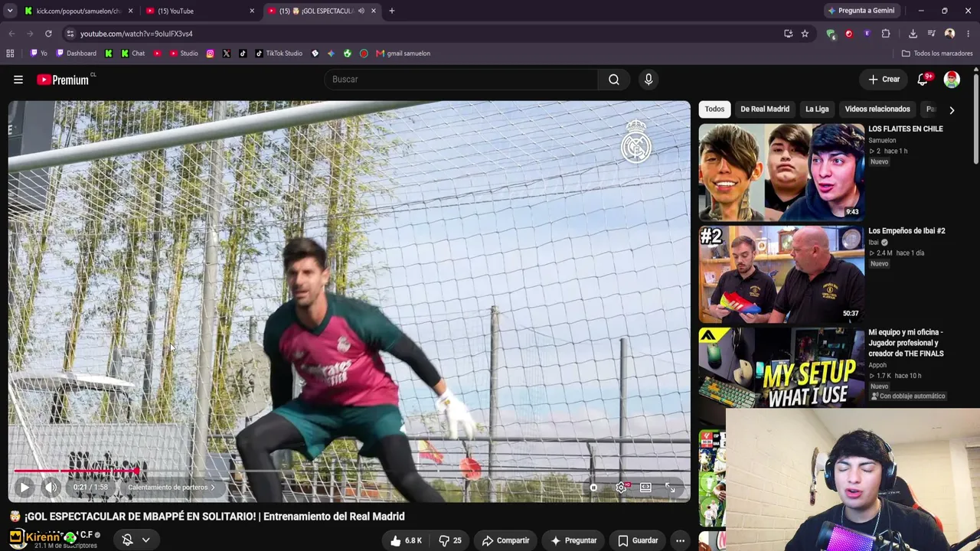
Task: Select the 'Videos relacionados' chip
Action: click(x=877, y=109)
